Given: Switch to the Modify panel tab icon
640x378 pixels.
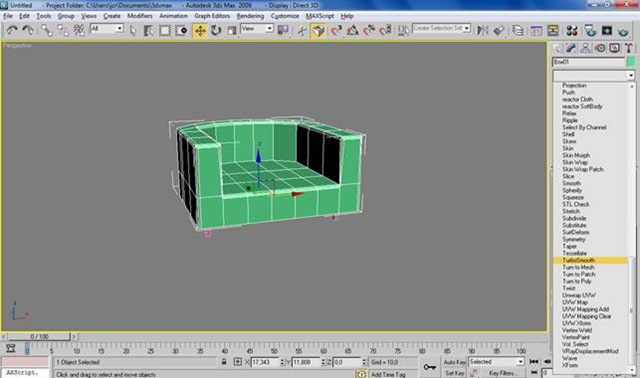Looking at the screenshot, I should (x=571, y=48).
